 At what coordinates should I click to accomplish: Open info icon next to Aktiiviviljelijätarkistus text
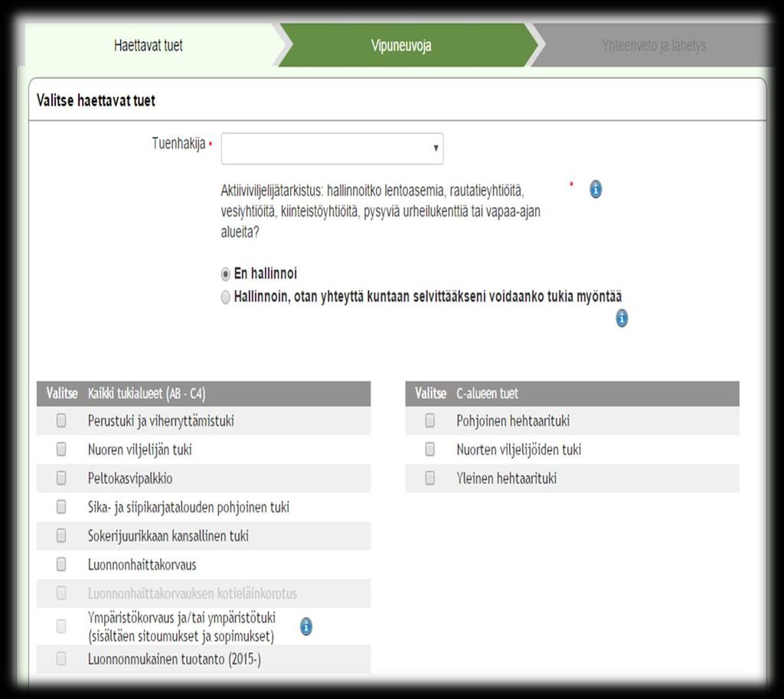(x=596, y=190)
